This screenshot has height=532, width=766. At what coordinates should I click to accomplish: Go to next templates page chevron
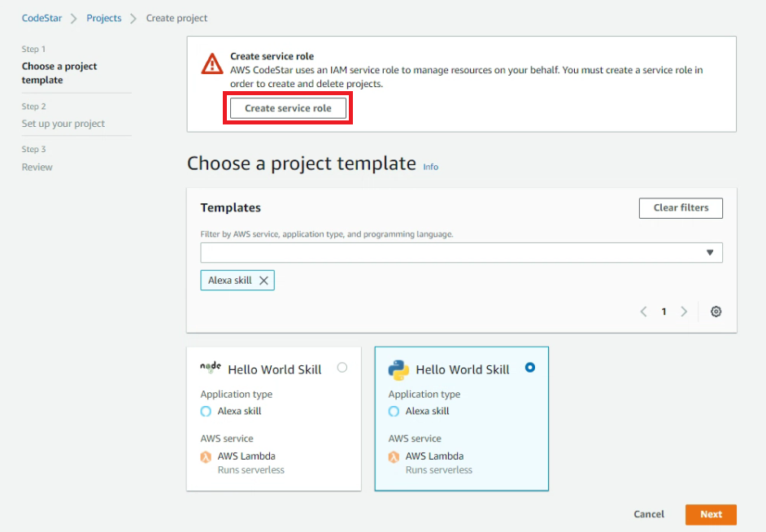point(684,312)
